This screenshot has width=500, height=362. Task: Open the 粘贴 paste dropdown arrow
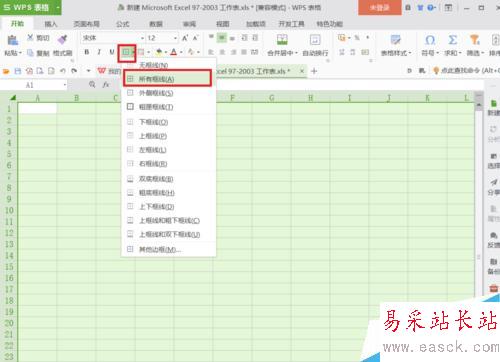pyautogui.click(x=20, y=53)
